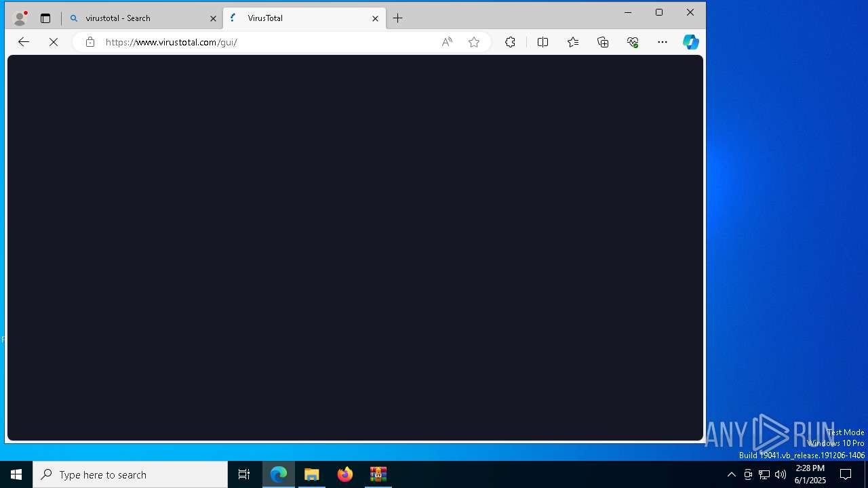Stop loading the page
The height and width of the screenshot is (488, 868).
tap(54, 42)
